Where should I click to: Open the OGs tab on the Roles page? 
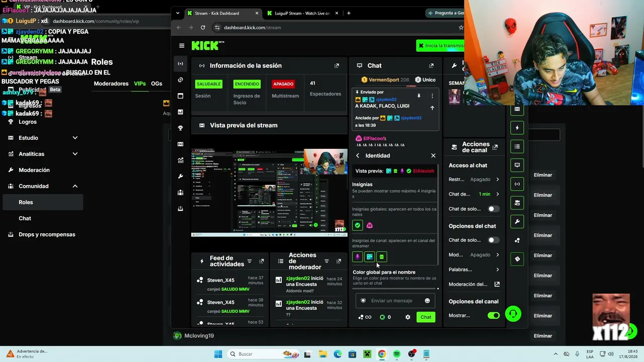[x=156, y=83]
